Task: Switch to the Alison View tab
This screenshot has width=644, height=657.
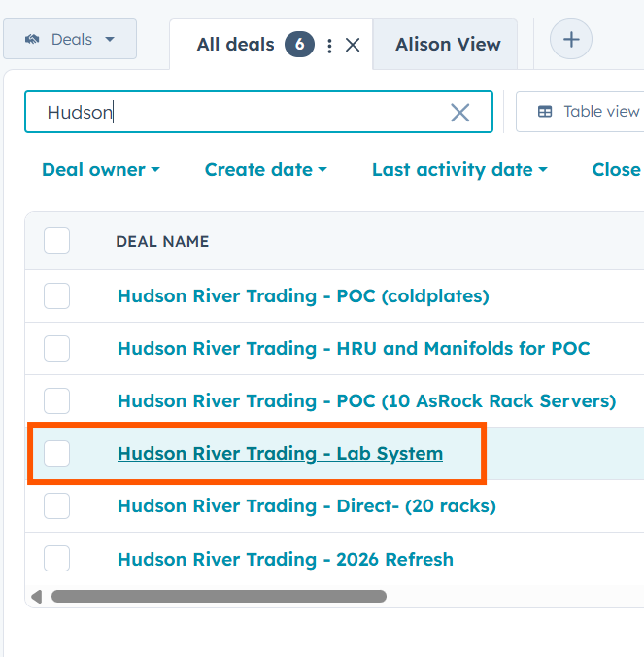Action: tap(448, 45)
